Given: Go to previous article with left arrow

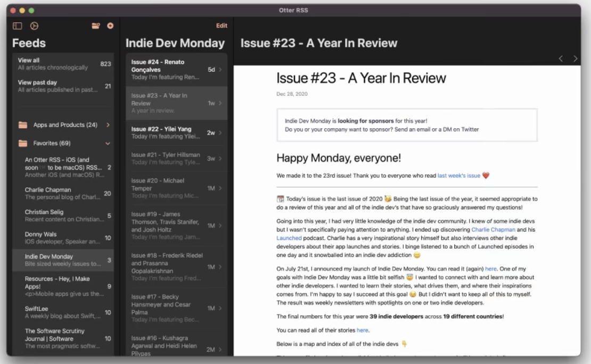Looking at the screenshot, I should coord(561,59).
